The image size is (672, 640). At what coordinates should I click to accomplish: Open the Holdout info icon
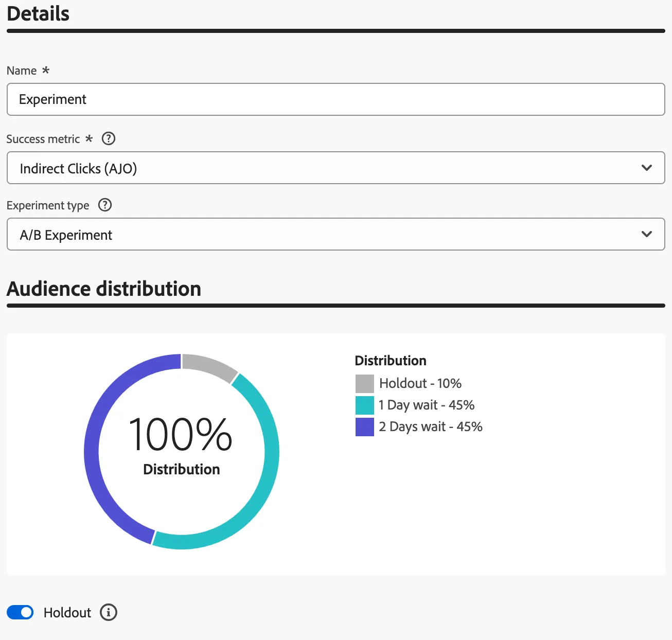(x=109, y=612)
